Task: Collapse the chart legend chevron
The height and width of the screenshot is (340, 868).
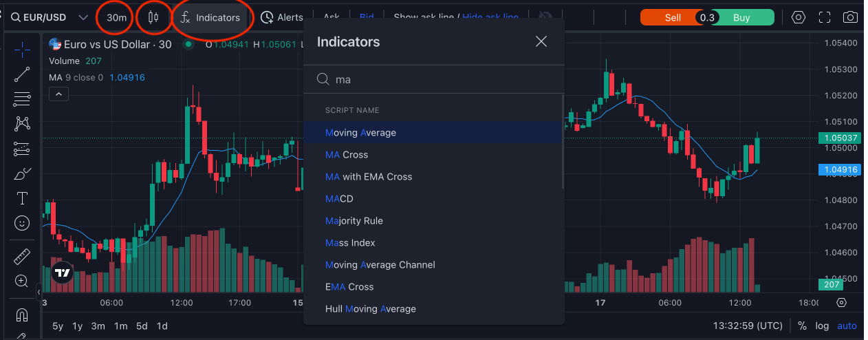Action: 58,94
